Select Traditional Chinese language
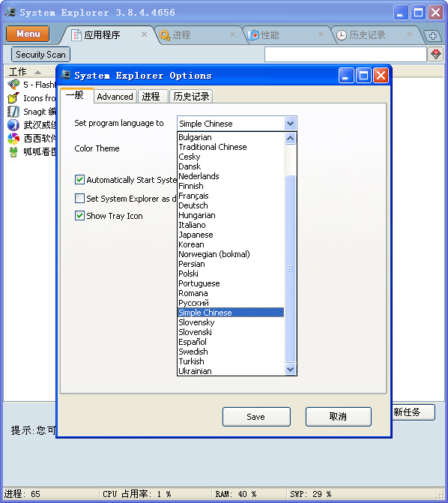 pos(231,147)
